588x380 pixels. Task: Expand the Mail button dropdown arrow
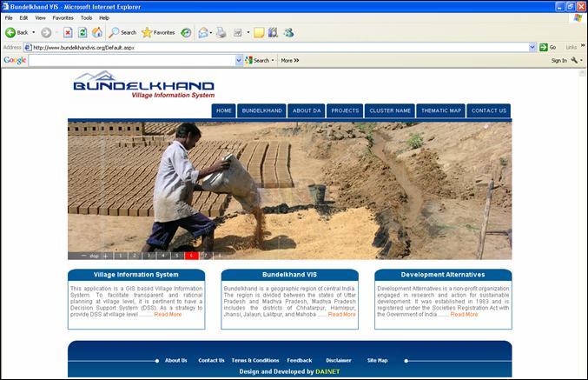coord(211,33)
